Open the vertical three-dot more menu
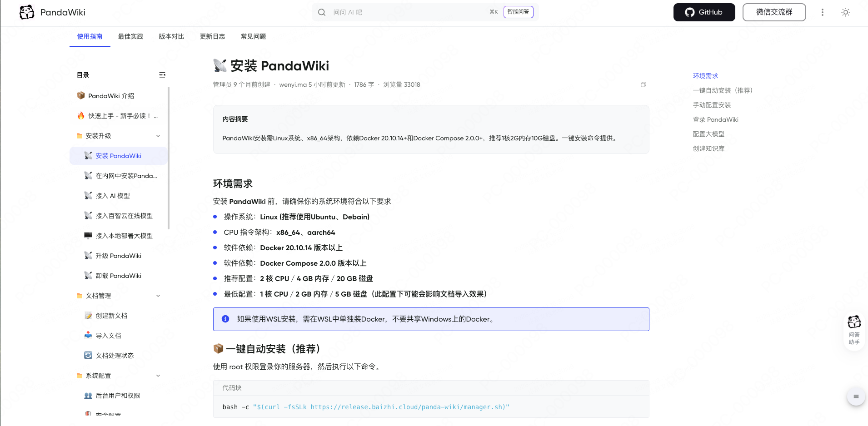The height and width of the screenshot is (426, 868). pos(822,12)
